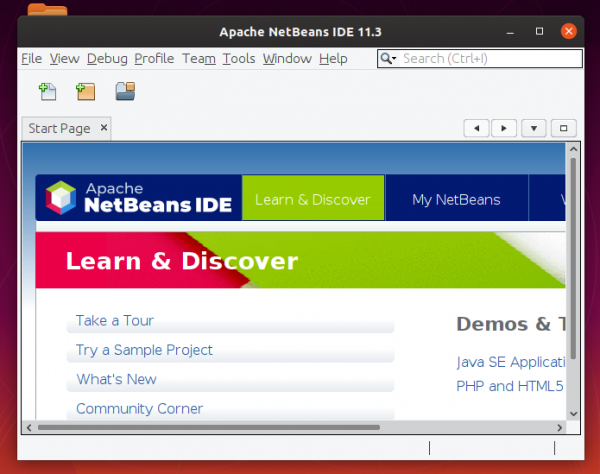The width and height of the screenshot is (600, 474).
Task: Open the Profile menu
Action: tap(154, 59)
